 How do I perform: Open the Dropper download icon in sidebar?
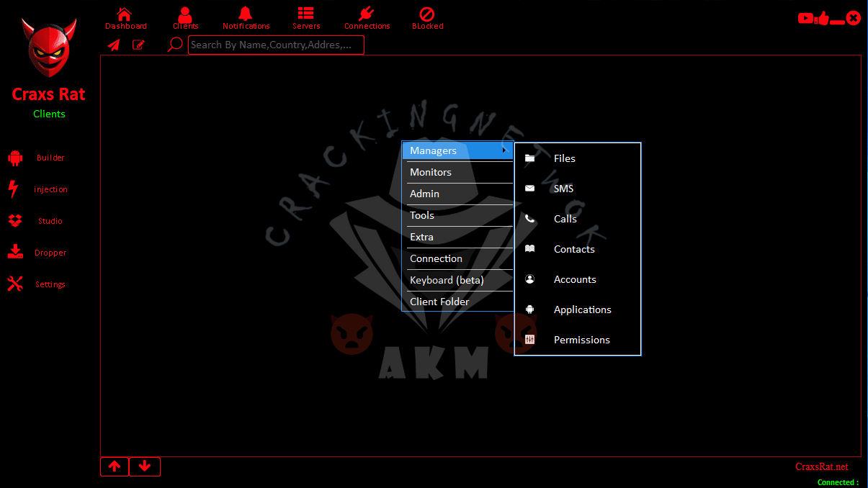click(x=15, y=253)
